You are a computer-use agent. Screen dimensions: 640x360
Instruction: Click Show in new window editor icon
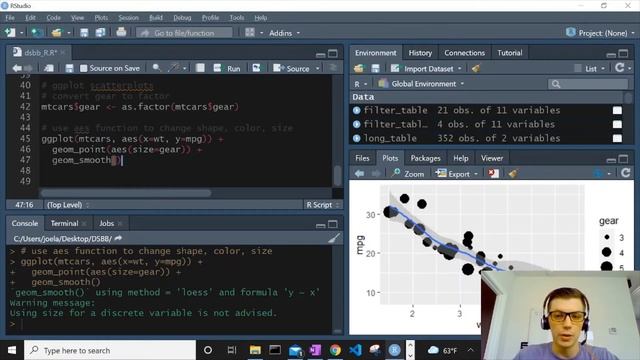(49, 68)
